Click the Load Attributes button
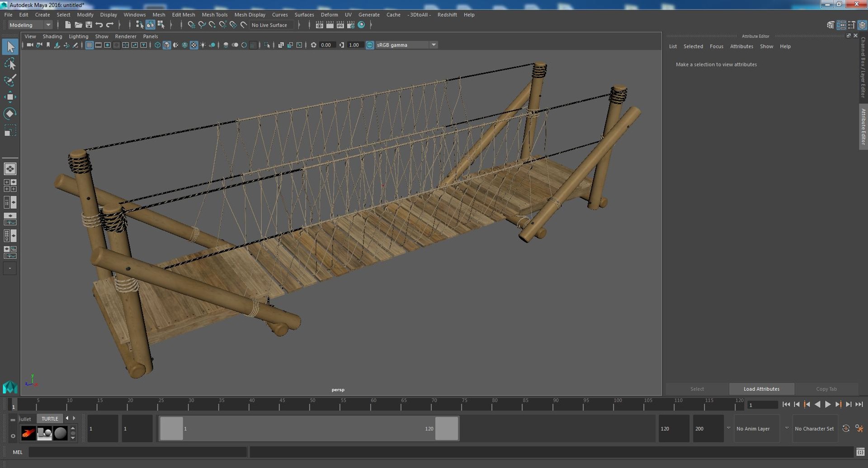868x468 pixels. (761, 389)
